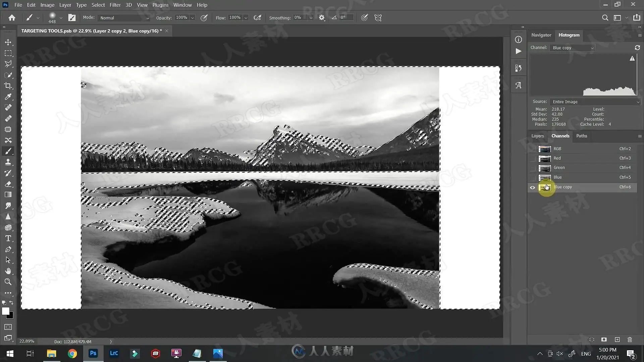Open the Actions play panel icon
Image resolution: width=644 pixels, height=362 pixels.
point(519,51)
